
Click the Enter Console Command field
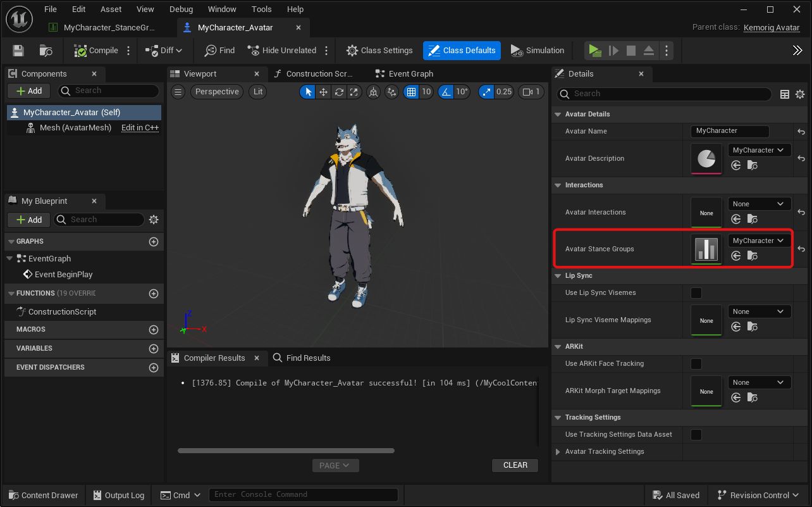coord(304,495)
